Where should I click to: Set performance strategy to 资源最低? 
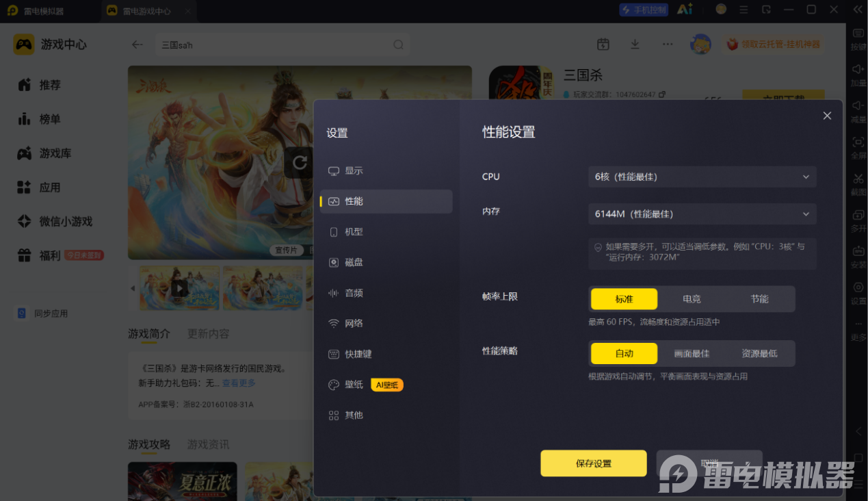point(759,354)
